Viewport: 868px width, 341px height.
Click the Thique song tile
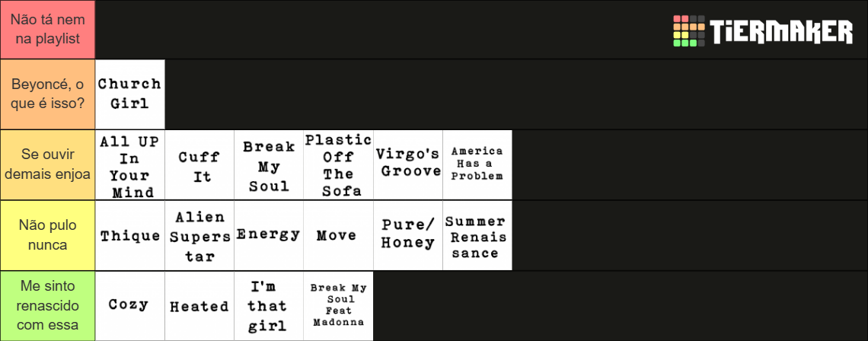(130, 235)
